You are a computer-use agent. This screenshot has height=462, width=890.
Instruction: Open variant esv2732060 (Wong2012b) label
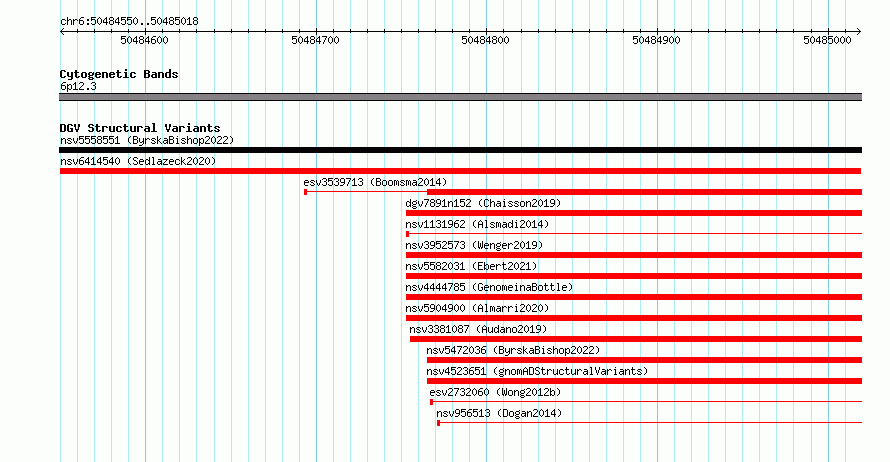pos(495,392)
